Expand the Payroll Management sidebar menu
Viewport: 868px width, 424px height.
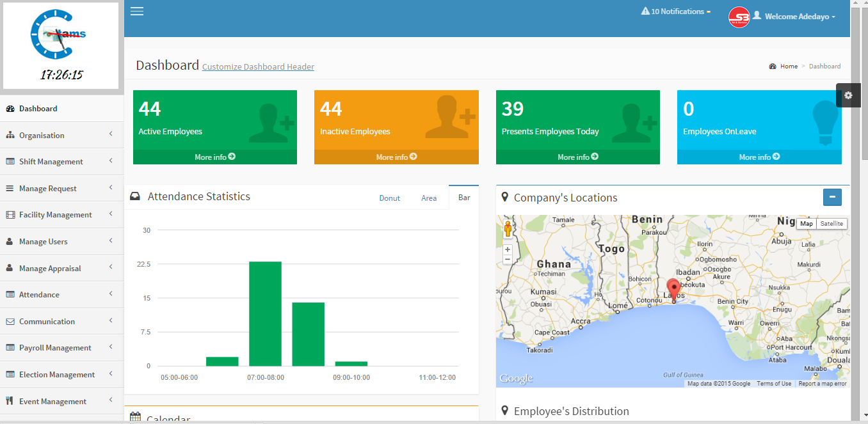point(55,348)
